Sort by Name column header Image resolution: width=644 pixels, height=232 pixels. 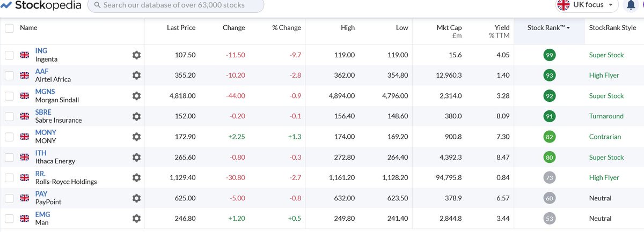click(x=28, y=28)
